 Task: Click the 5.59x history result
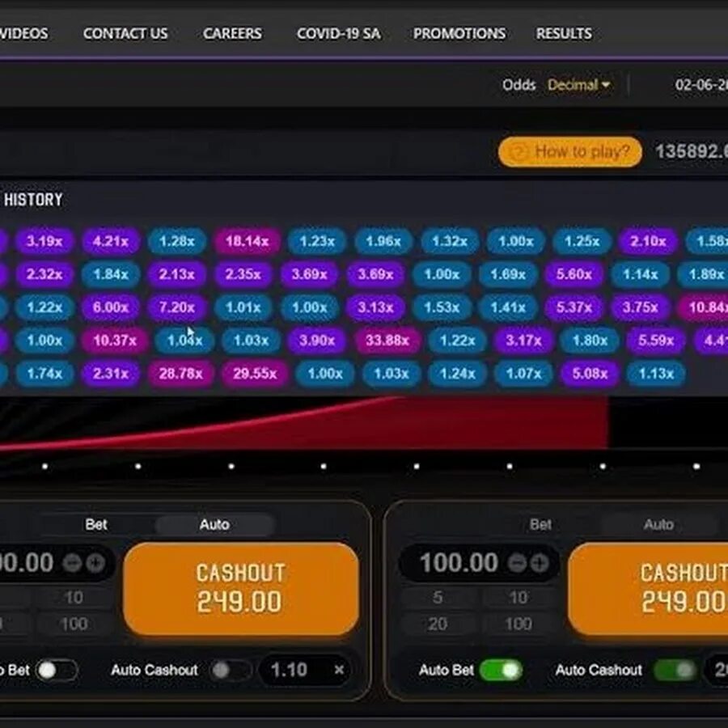pos(655,341)
